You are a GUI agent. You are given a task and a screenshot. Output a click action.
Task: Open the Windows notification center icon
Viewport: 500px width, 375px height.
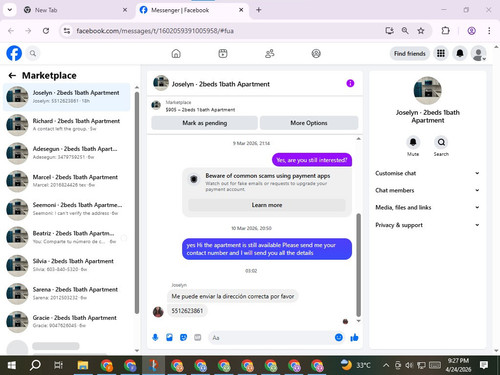tap(484, 365)
